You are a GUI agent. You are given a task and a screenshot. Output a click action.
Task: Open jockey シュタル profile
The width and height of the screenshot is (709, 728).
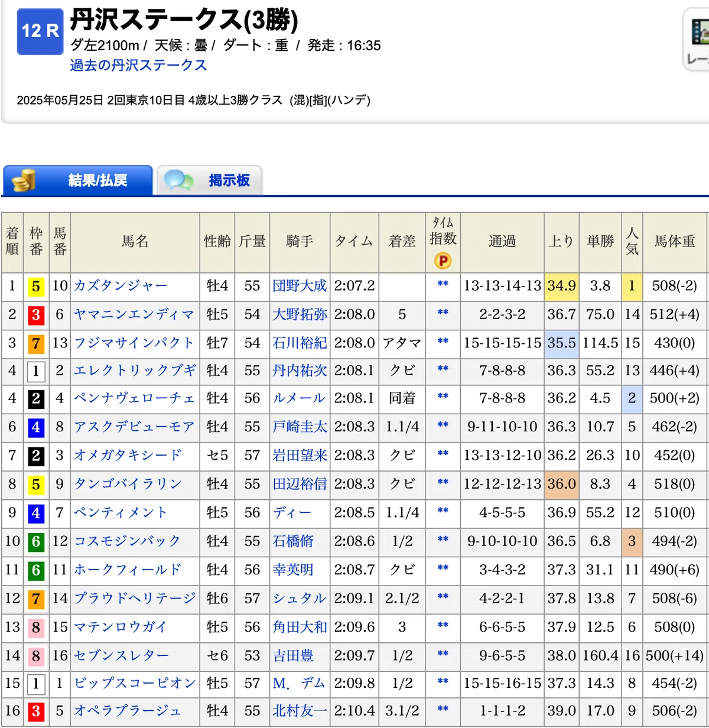click(299, 598)
